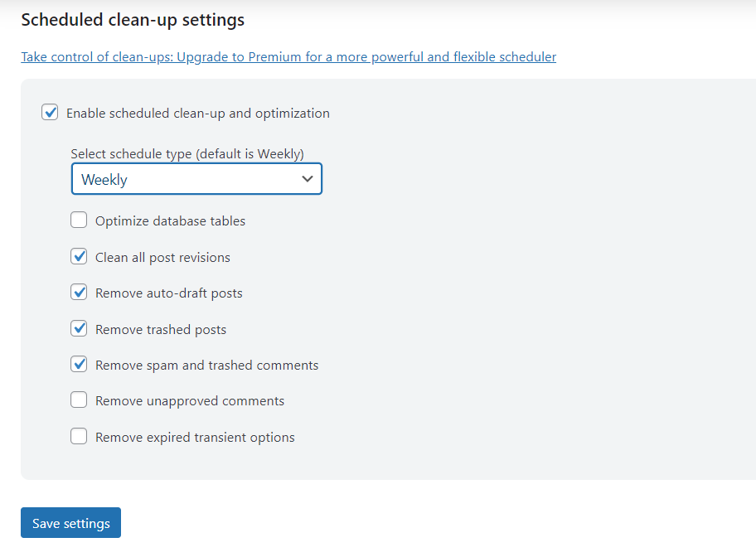Viewport: 756px width, 557px height.
Task: Change the schedule frequency selection
Action: (x=196, y=179)
